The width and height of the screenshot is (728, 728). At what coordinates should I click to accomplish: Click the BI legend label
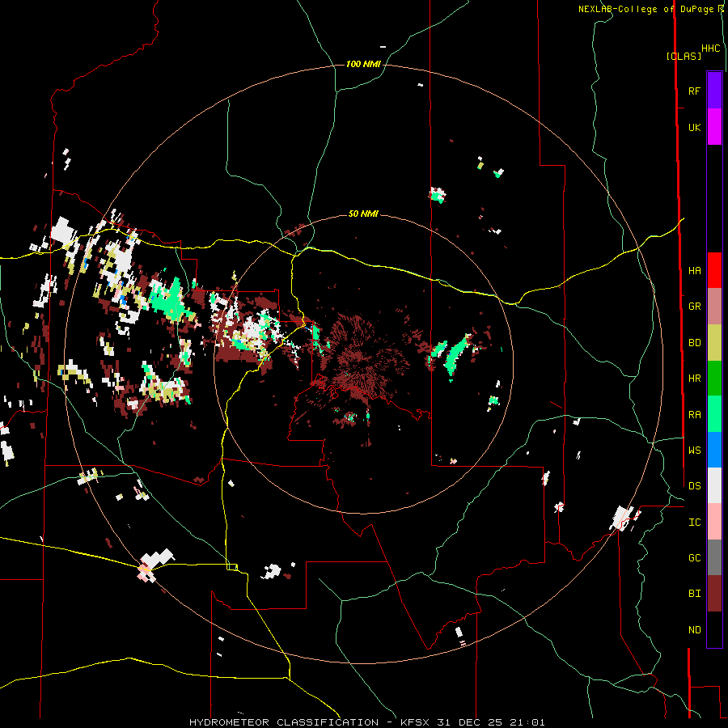point(695,594)
